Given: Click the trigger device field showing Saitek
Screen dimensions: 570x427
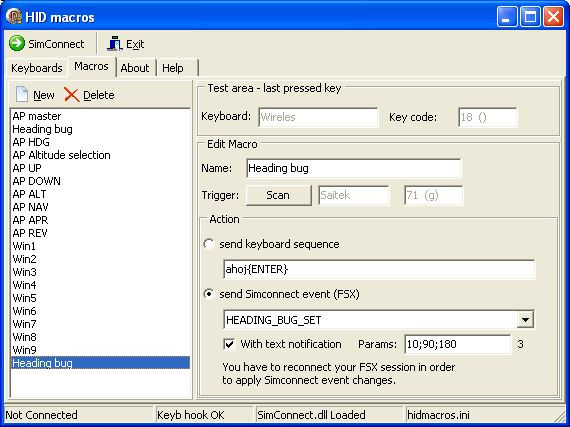Looking at the screenshot, I should pyautogui.click(x=353, y=195).
